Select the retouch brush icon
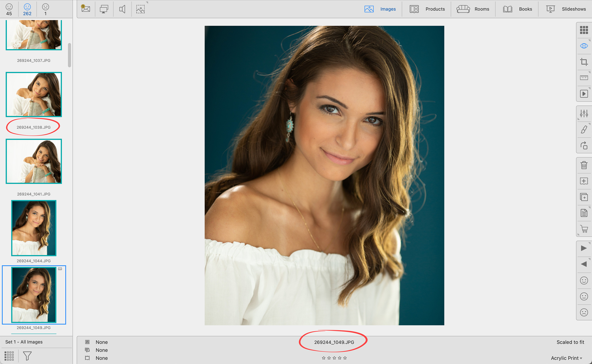Viewport: 592px width, 364px height. pos(584,130)
